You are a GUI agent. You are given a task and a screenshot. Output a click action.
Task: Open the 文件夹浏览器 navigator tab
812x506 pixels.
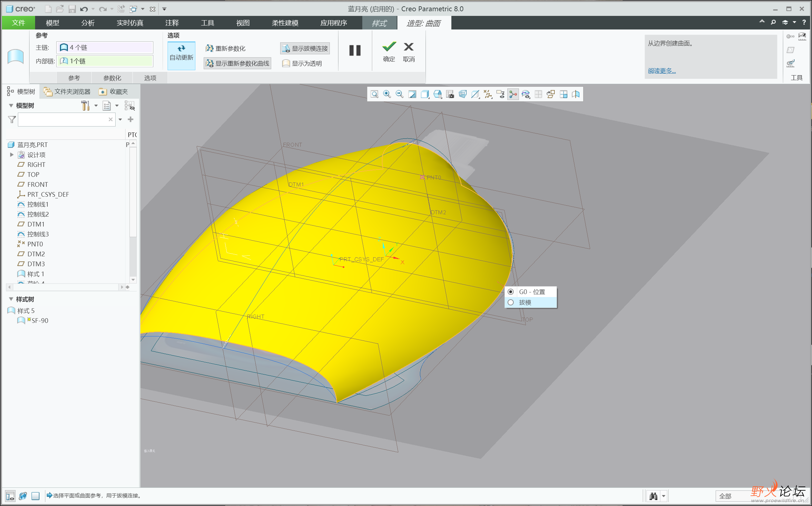[x=68, y=92]
